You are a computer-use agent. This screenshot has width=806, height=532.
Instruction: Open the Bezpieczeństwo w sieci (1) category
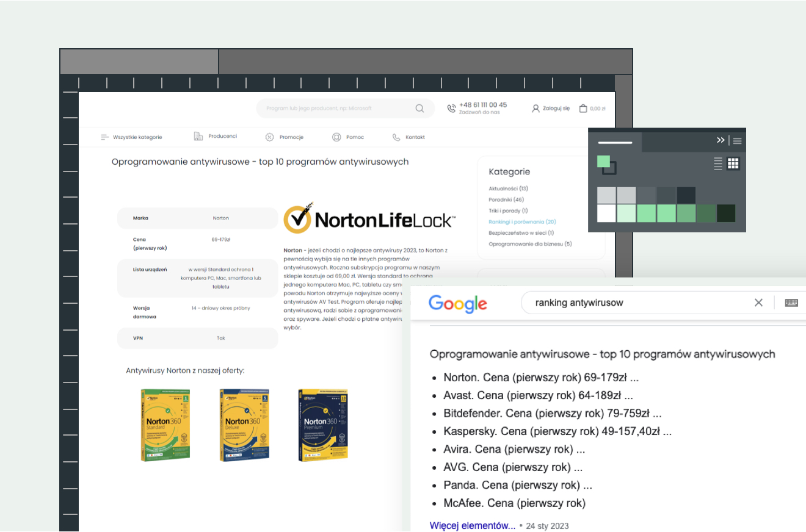pos(521,233)
